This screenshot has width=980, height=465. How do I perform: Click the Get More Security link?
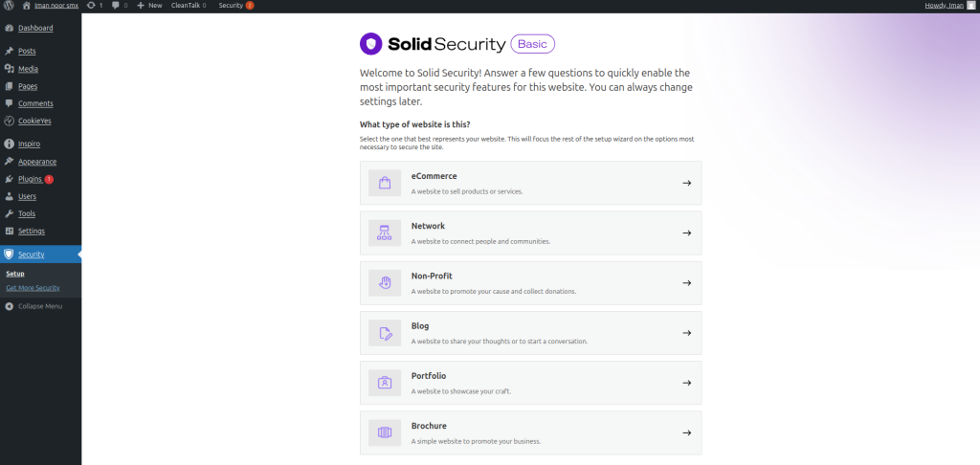click(x=33, y=287)
